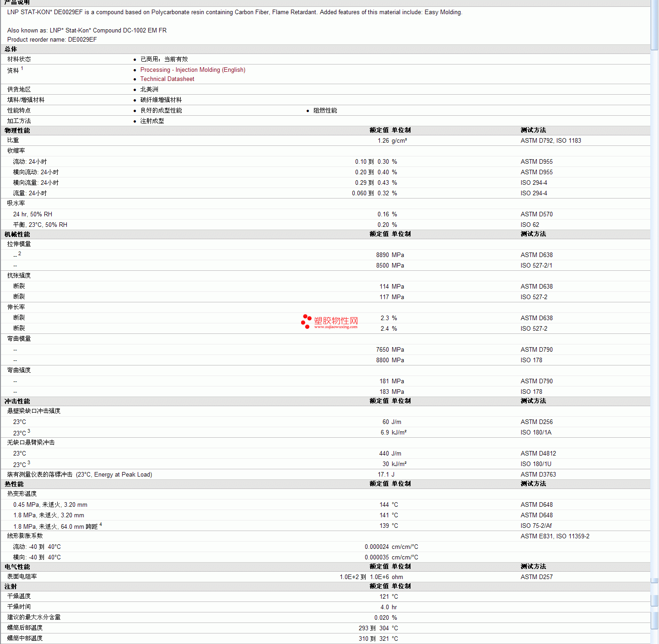Click the 183 MPa value

coord(392,392)
